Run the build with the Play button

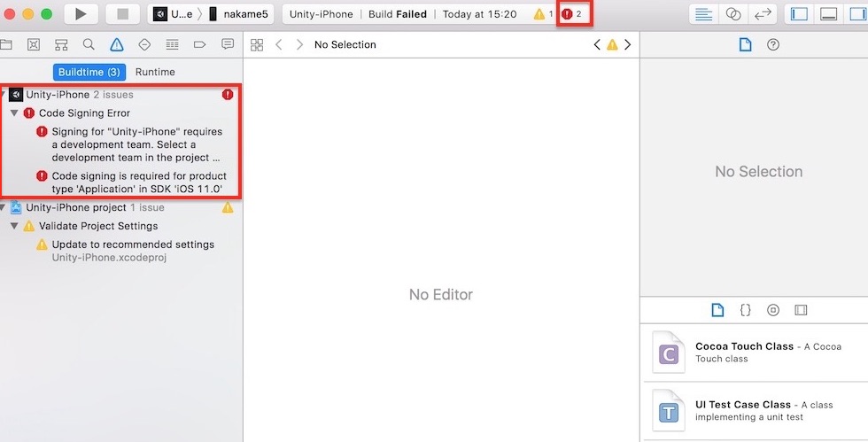point(81,14)
